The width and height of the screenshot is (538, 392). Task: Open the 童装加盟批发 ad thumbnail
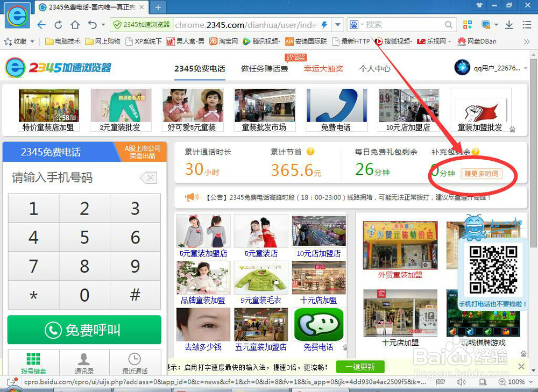point(480,110)
